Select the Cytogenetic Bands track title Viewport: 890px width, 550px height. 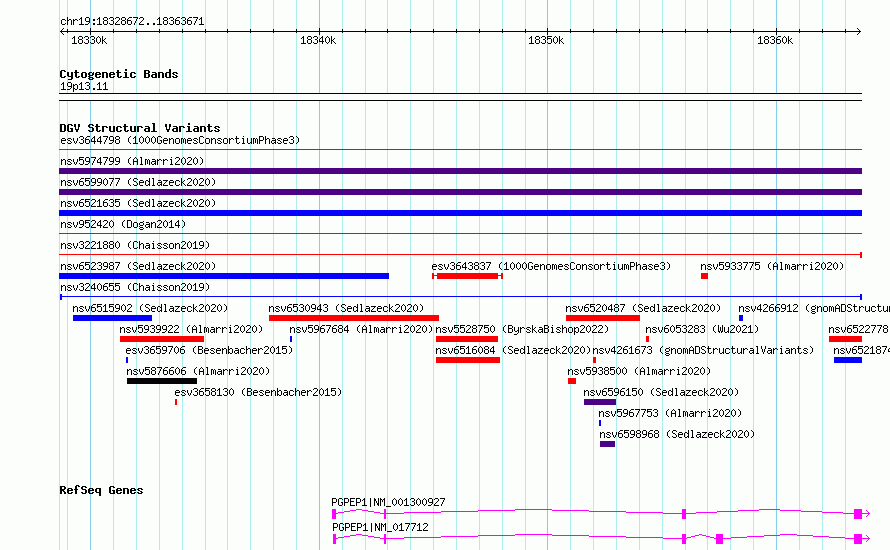click(119, 74)
